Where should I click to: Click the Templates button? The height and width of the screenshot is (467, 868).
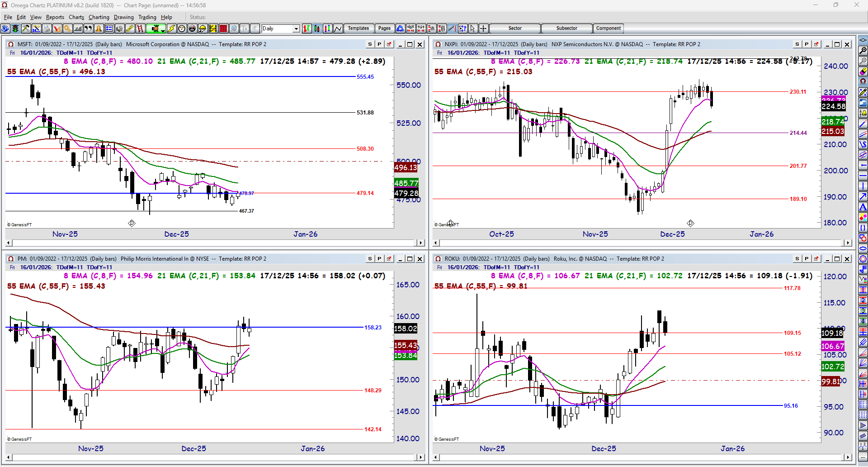point(359,29)
